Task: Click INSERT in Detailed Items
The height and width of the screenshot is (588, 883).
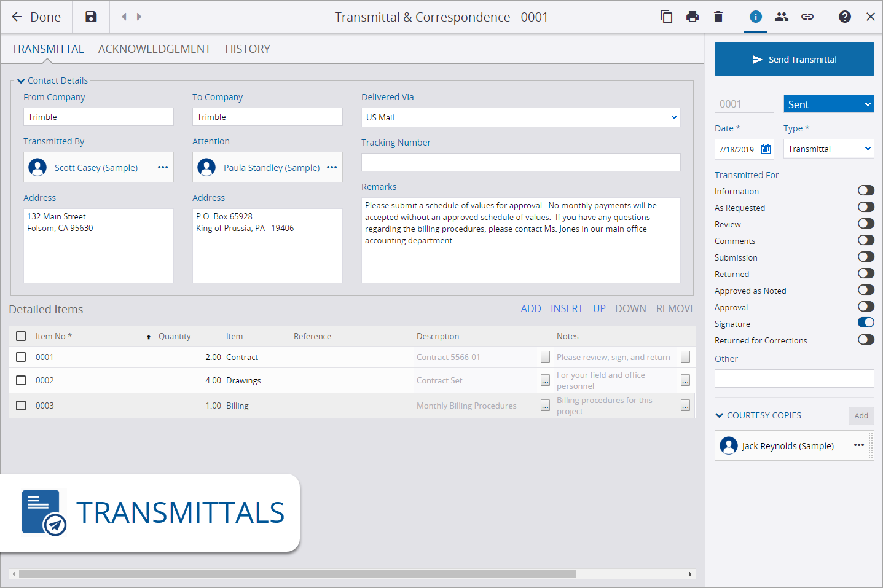Action: [567, 308]
